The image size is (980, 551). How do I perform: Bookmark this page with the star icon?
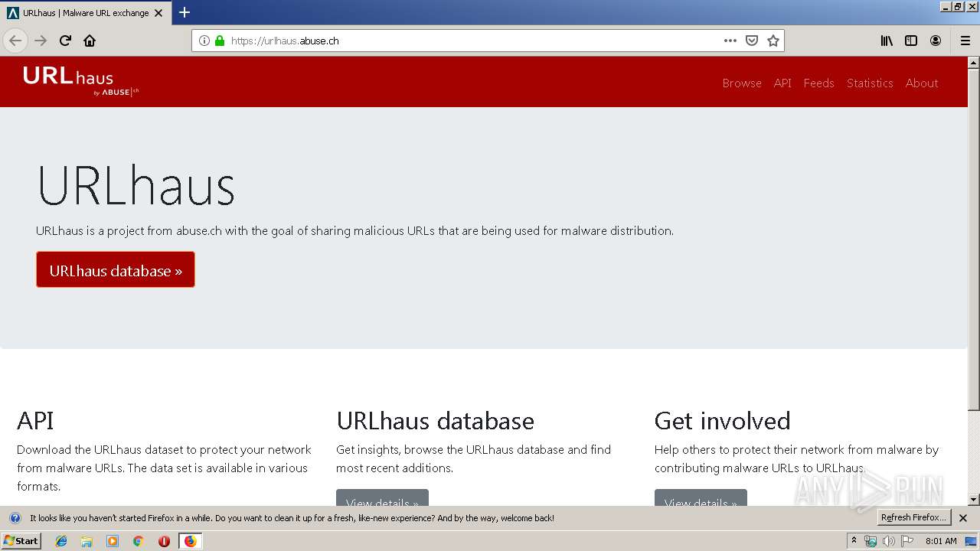click(x=773, y=41)
